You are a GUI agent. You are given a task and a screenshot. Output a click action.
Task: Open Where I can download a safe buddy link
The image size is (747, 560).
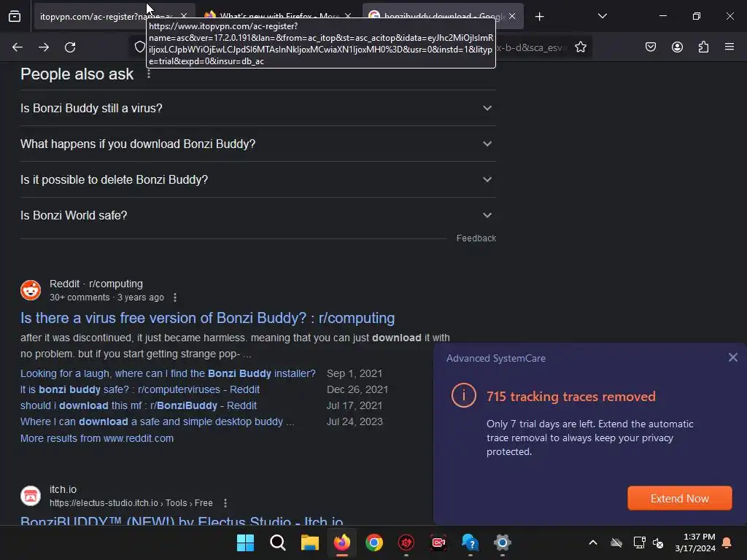158,422
